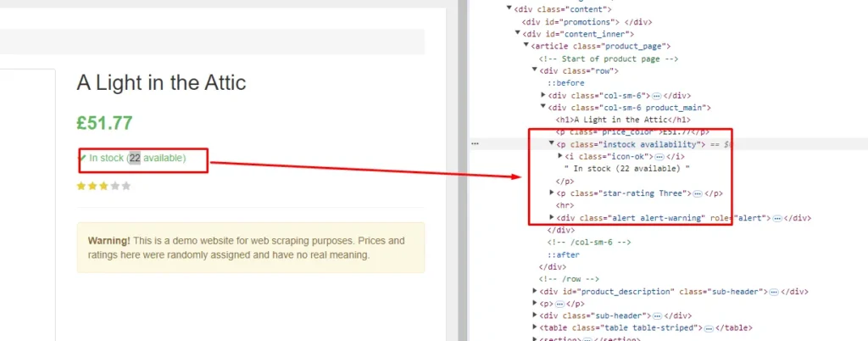Click the green checkmark icon beside In stock
The height and width of the screenshot is (341, 868).
point(82,157)
